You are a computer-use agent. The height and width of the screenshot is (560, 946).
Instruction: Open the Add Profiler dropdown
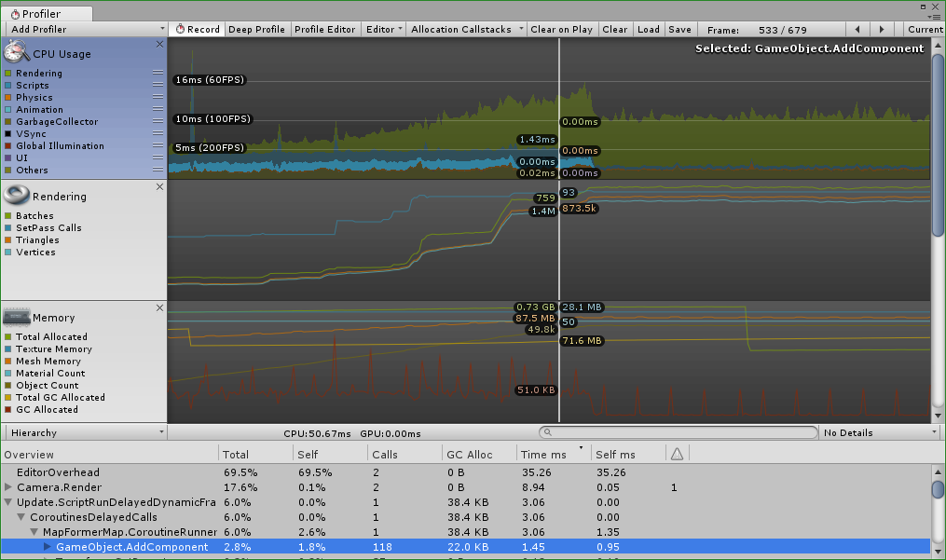pyautogui.click(x=84, y=29)
